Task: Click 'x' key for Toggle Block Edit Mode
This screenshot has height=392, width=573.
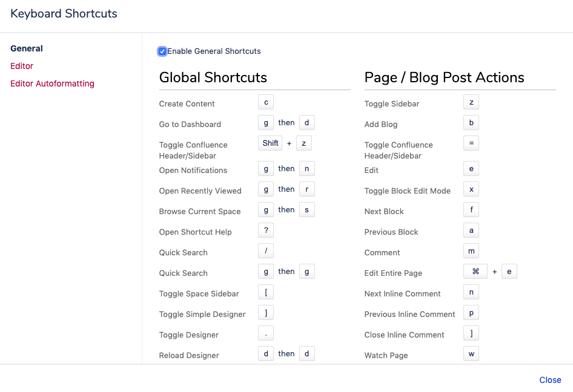Action: (471, 189)
